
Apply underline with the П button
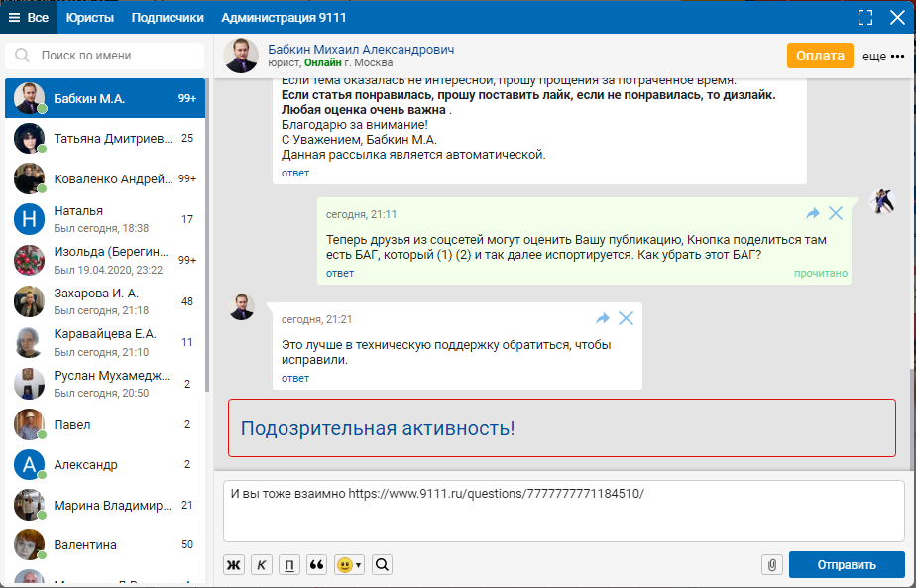pyautogui.click(x=289, y=565)
